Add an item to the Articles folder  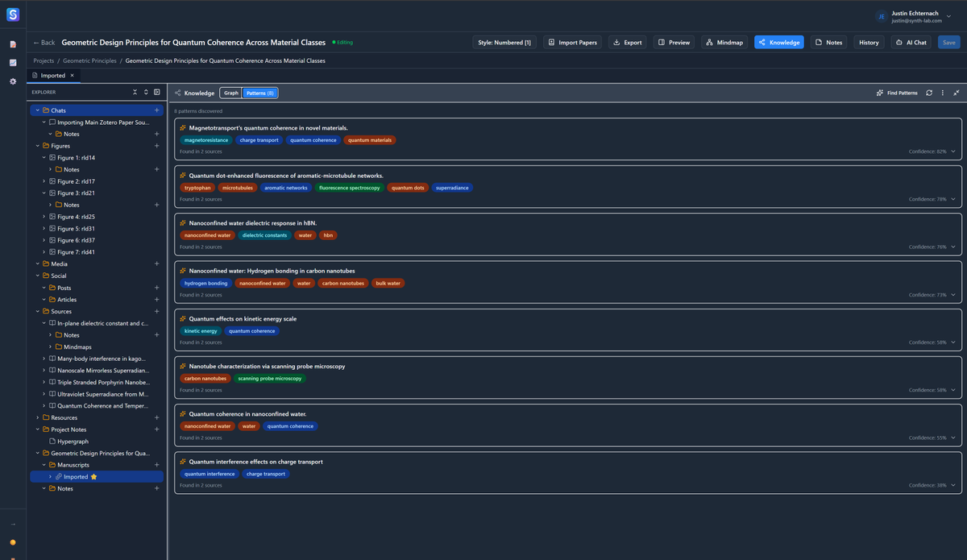156,300
